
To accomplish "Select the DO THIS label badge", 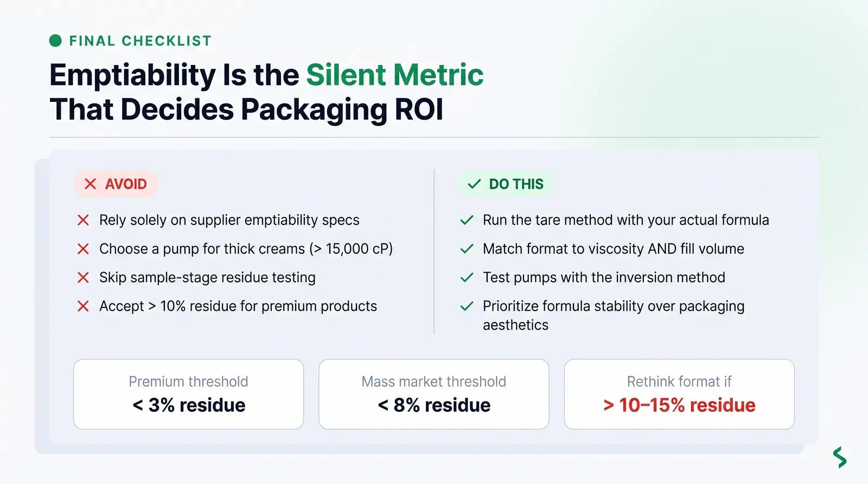I will point(505,184).
